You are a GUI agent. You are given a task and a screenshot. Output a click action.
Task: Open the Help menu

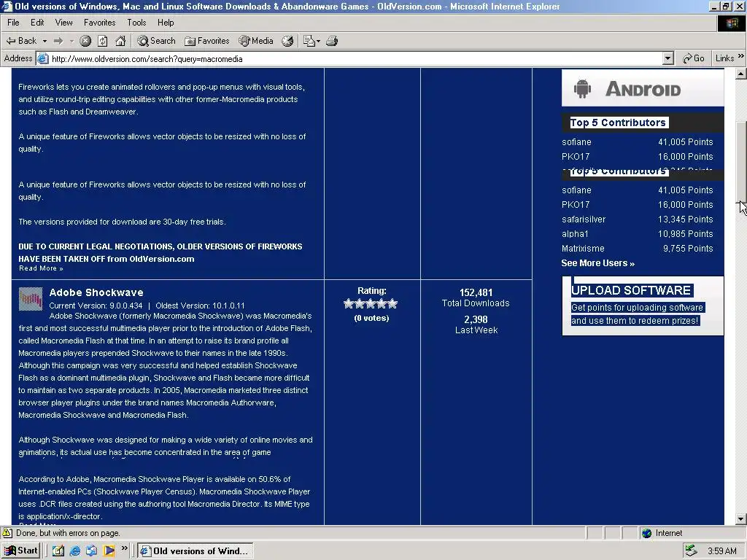click(166, 23)
